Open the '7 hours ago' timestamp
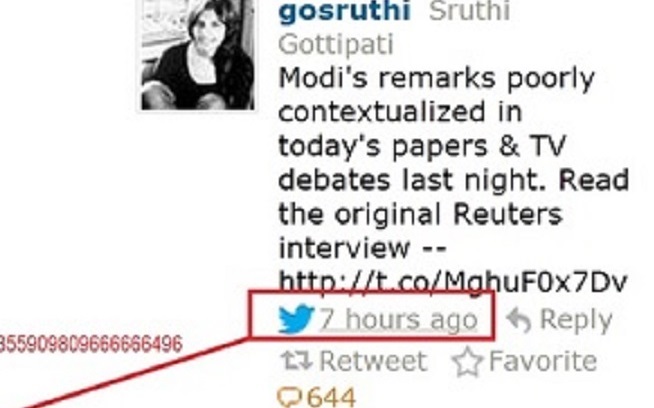Viewport: 654px width, 408px height. click(x=398, y=320)
